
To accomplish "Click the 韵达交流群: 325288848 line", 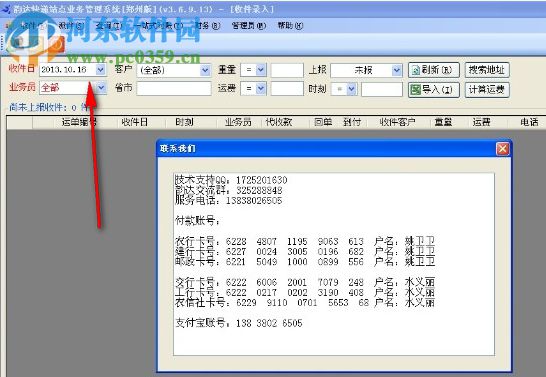I will click(x=229, y=190).
